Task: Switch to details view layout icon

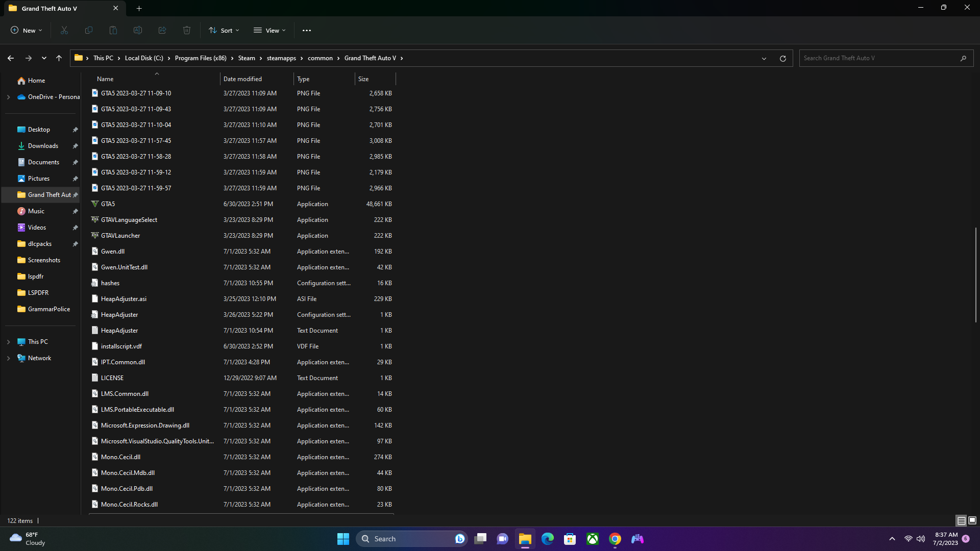Action: pos(961,520)
